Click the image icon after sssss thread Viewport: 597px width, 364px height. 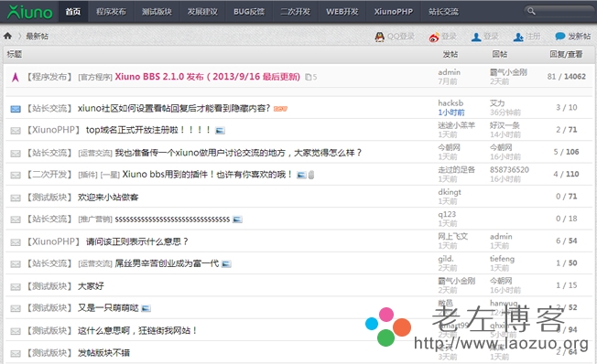(x=237, y=219)
